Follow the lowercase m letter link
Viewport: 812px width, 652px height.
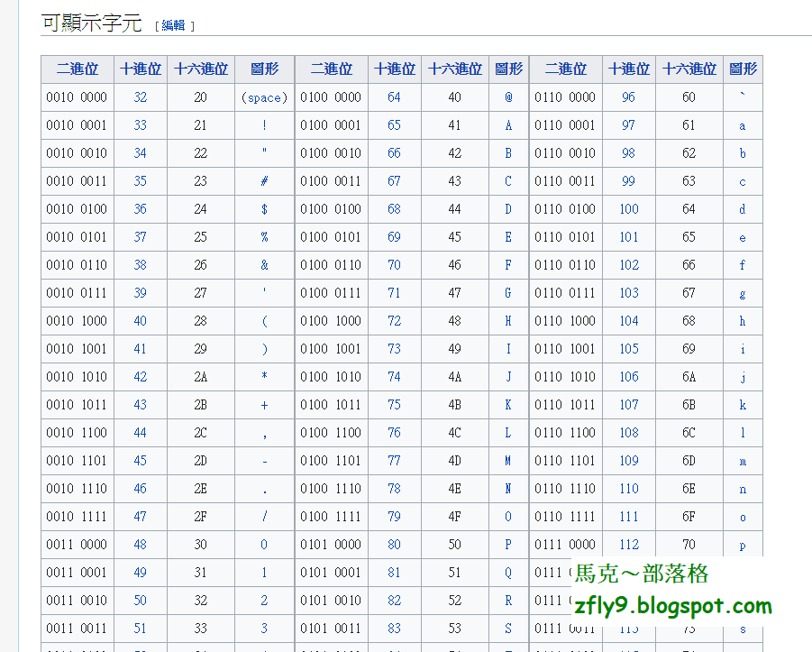tap(742, 460)
